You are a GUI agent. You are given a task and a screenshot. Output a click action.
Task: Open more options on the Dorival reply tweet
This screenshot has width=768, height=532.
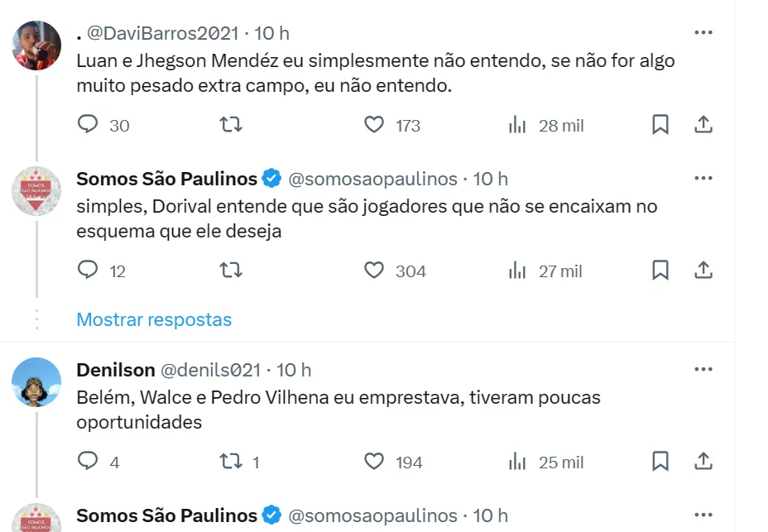[703, 179]
